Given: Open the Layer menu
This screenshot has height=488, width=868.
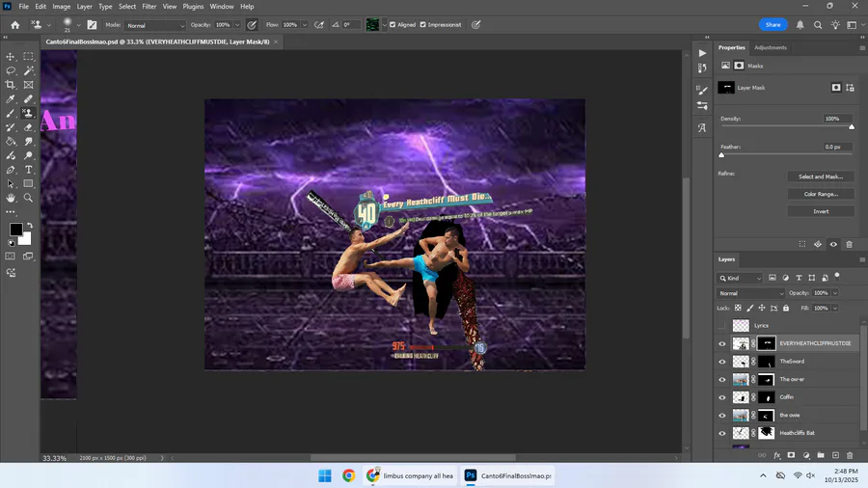Looking at the screenshot, I should [84, 7].
